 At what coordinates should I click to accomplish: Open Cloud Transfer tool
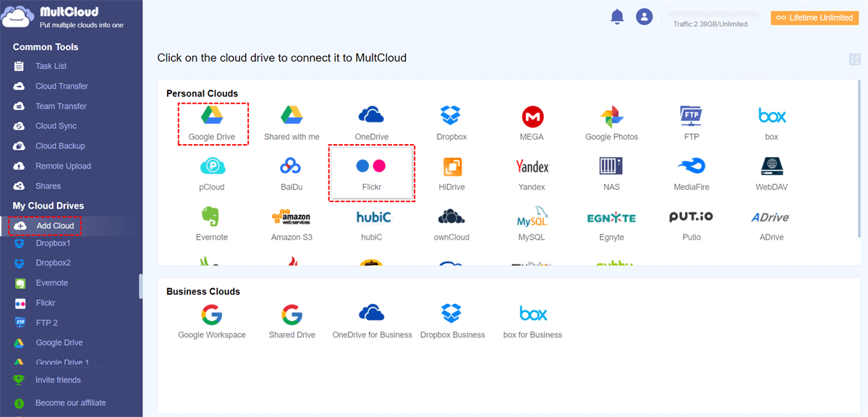click(x=61, y=86)
